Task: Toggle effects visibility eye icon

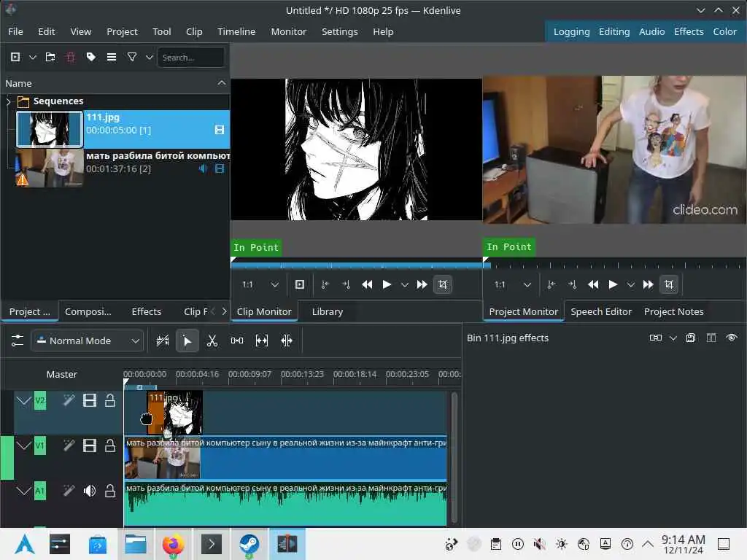Action: 732,338
